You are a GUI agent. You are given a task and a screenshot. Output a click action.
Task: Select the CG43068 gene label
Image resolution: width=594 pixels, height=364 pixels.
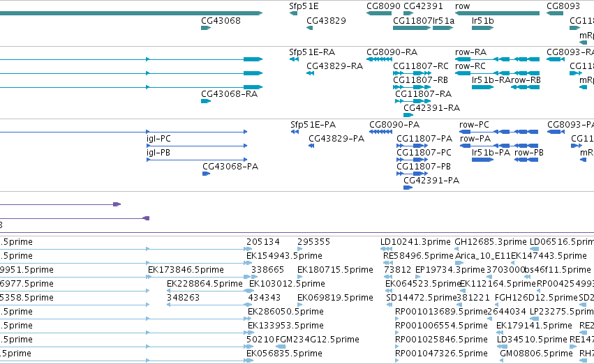tap(221, 21)
